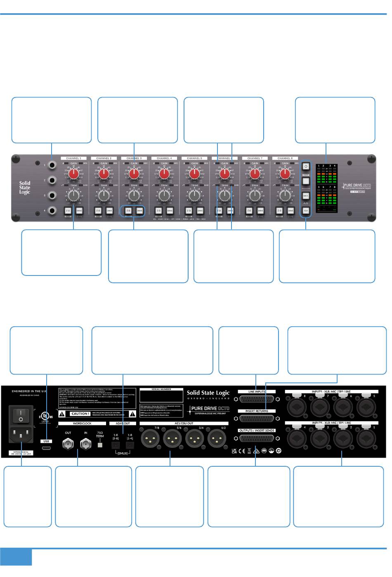The image size is (392, 577).
Task: Toggle the Channel 1 DRIVE button
Action: tap(79, 211)
